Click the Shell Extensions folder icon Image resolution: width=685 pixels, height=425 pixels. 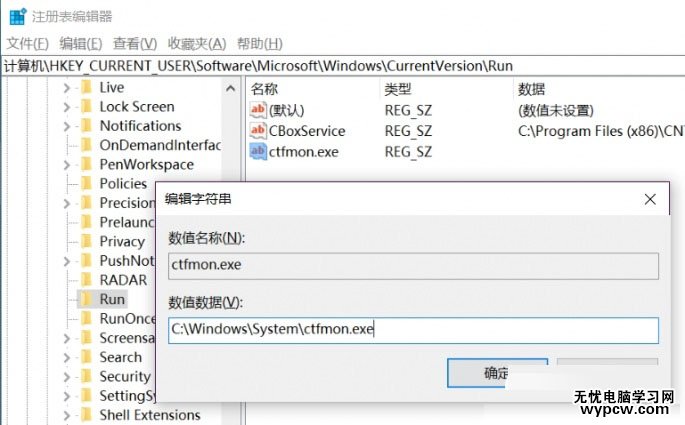pyautogui.click(x=86, y=415)
